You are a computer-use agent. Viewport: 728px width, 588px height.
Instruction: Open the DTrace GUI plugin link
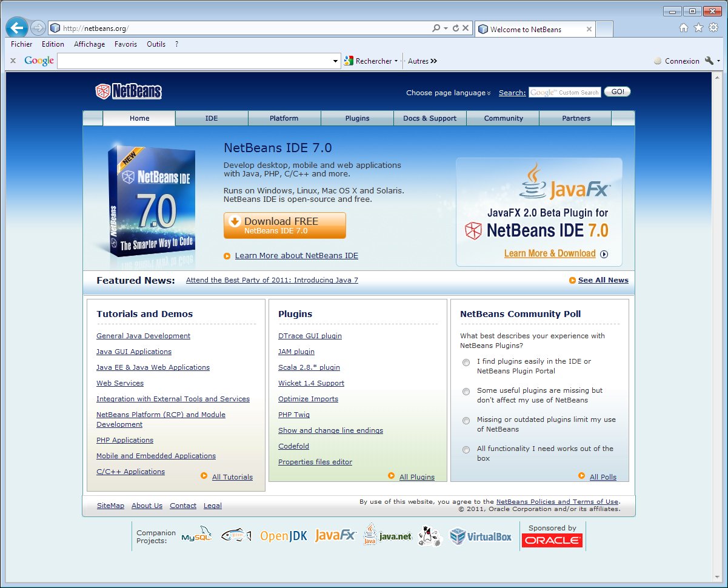click(310, 336)
